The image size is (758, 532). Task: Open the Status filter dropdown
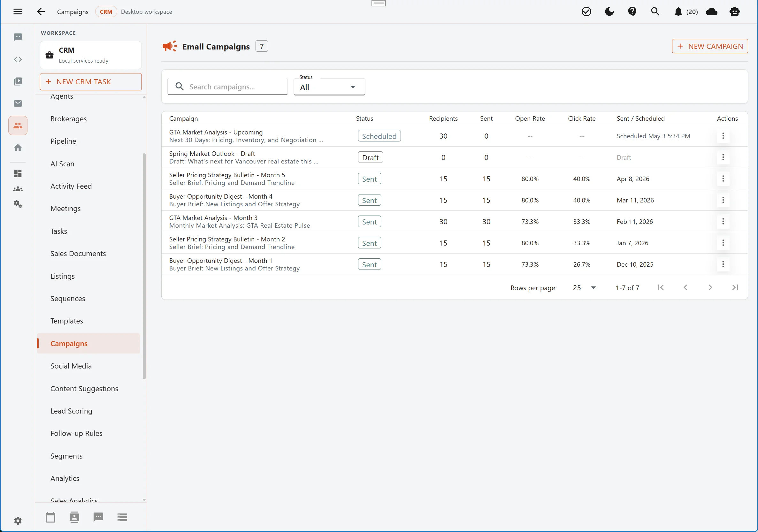click(x=329, y=87)
